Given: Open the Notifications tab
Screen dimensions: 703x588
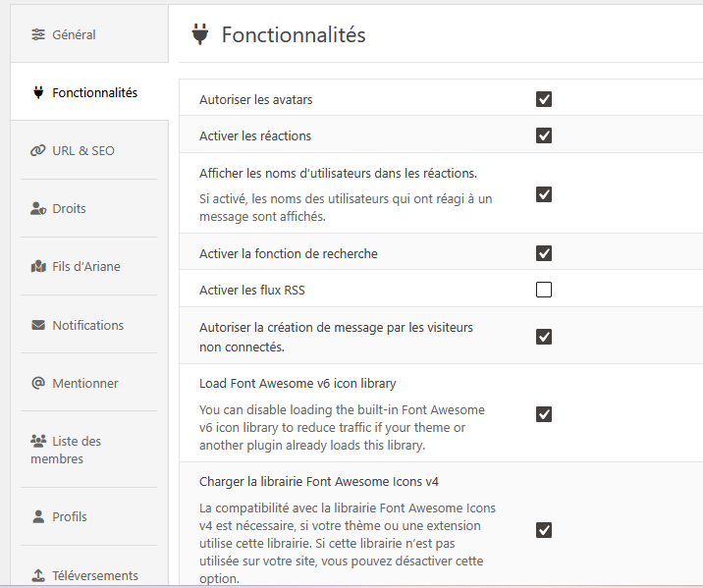Looking at the screenshot, I should 88,325.
